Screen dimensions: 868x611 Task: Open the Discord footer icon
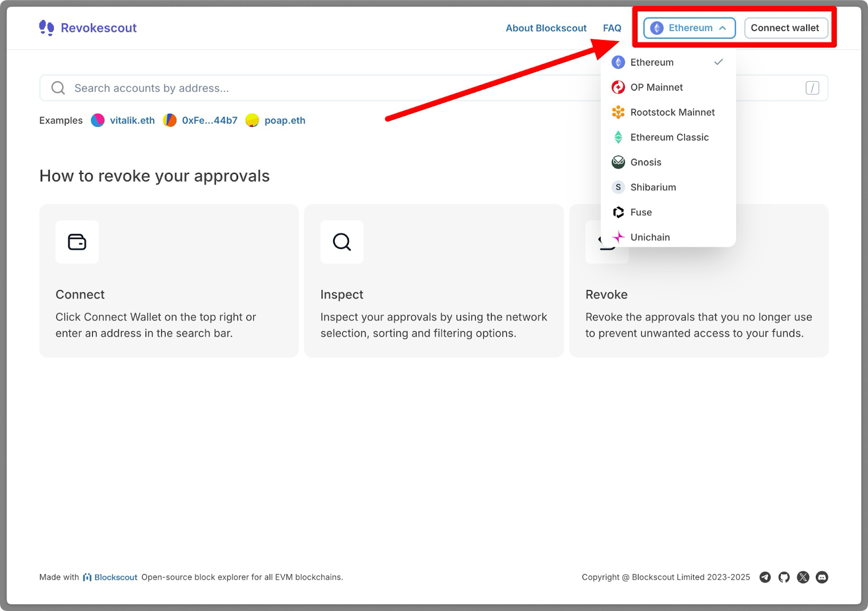click(822, 577)
